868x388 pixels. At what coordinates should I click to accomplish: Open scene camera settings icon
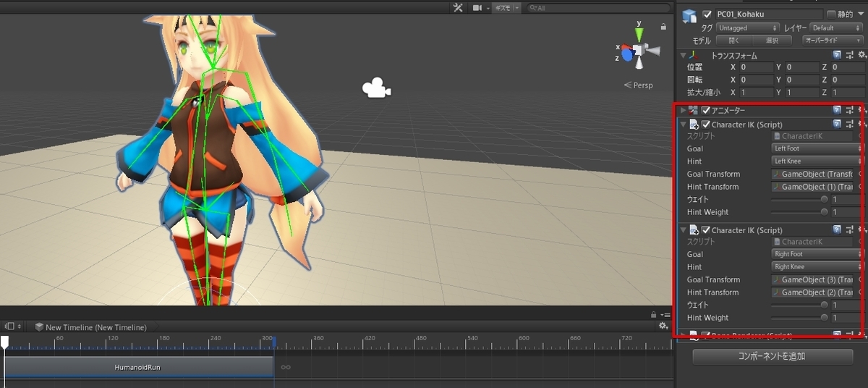[479, 7]
